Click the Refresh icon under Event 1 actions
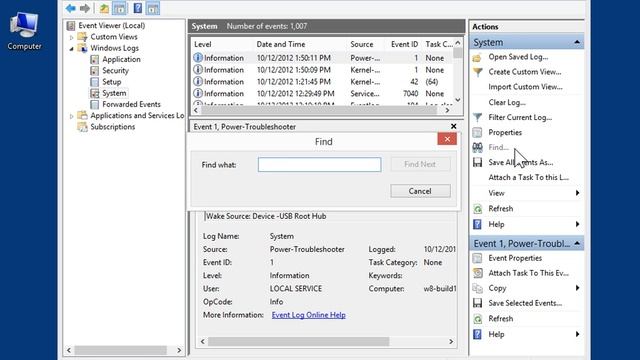This screenshot has width=640, height=360. tap(477, 319)
